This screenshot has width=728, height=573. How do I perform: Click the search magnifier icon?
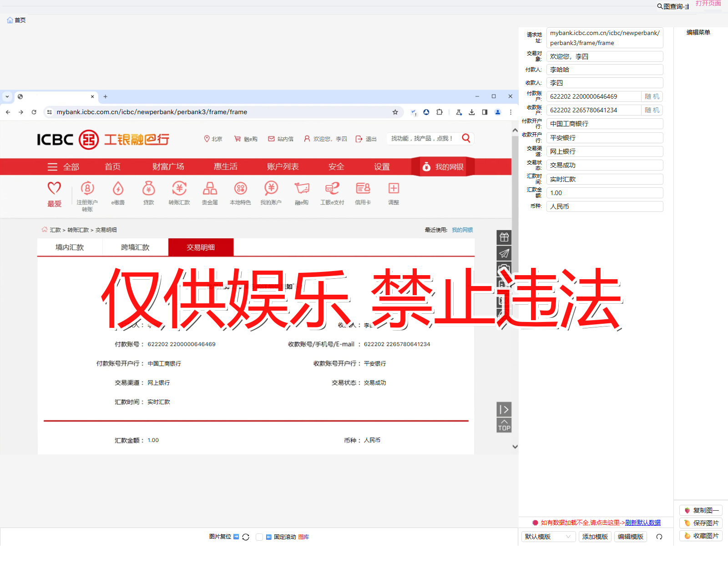click(x=466, y=138)
